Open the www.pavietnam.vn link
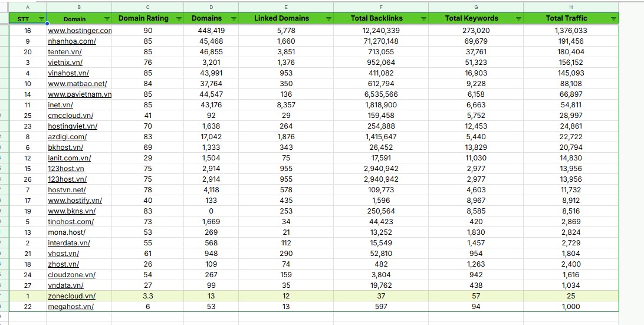Viewport: 644px width, 325px height. [x=80, y=94]
